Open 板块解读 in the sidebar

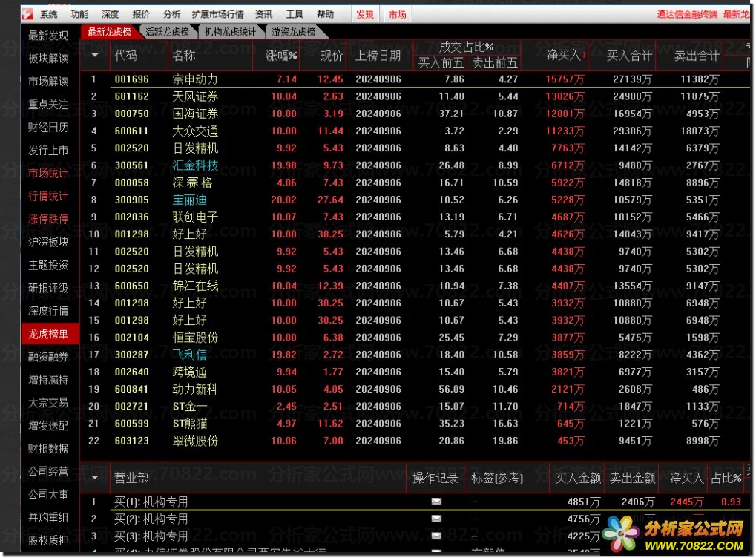point(48,59)
